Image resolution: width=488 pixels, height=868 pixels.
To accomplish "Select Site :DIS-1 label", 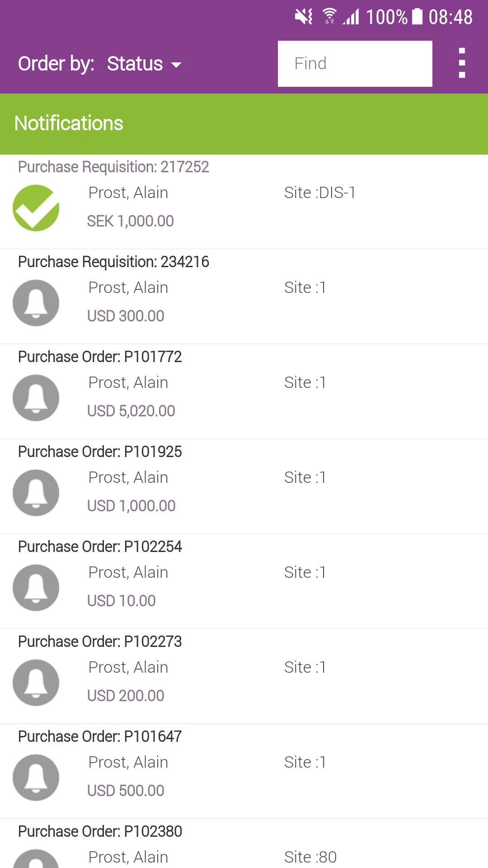I will (320, 193).
